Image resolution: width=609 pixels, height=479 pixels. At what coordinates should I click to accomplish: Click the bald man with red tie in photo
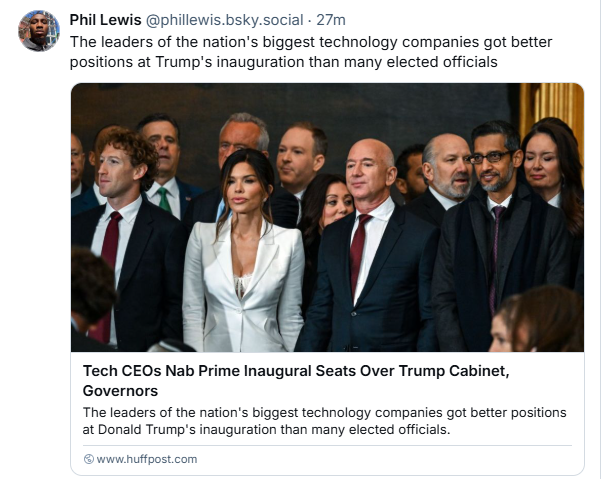pos(369,250)
